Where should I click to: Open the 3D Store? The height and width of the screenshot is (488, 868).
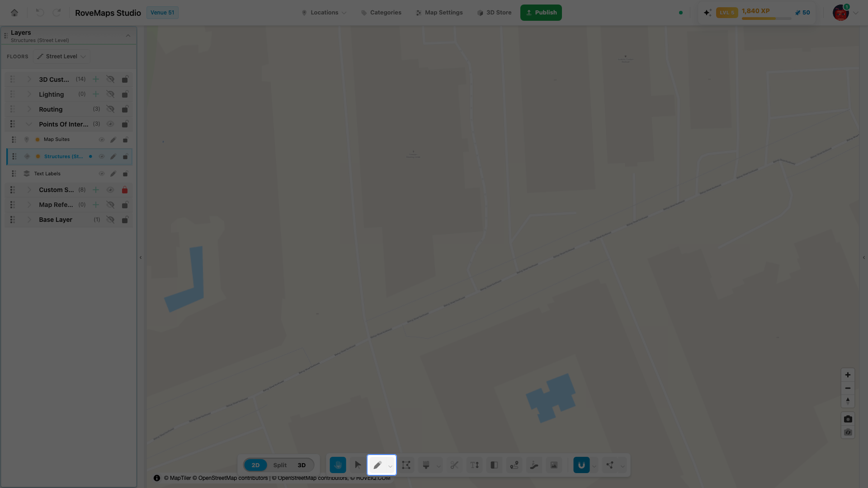(494, 13)
